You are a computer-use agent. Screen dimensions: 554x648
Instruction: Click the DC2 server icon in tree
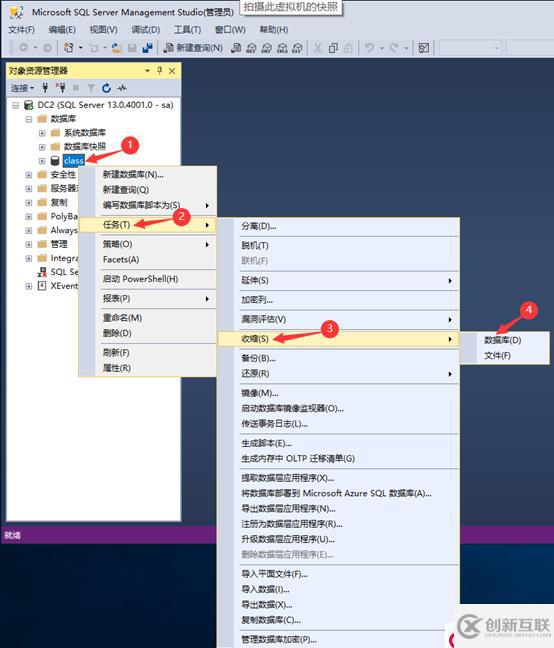29,105
